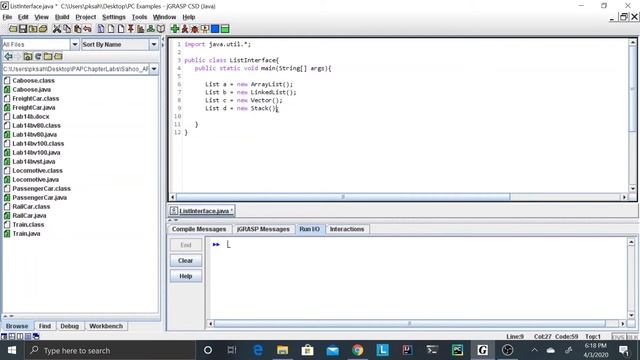Screen dimensions: 640x360
Task: Open Google Chrome from taskbar
Action: pyautogui.click(x=358, y=350)
